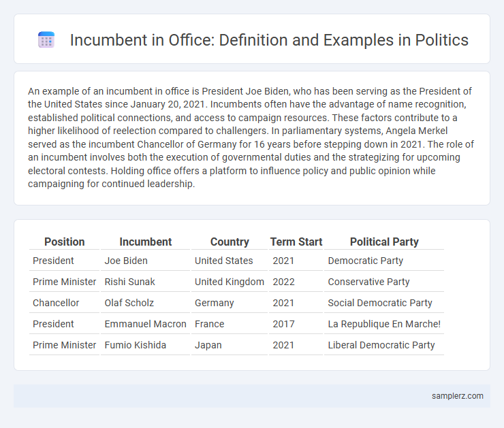The image size is (504, 428).
Task: Click the 'La Republique En Marche!' cell
Action: [x=384, y=324]
